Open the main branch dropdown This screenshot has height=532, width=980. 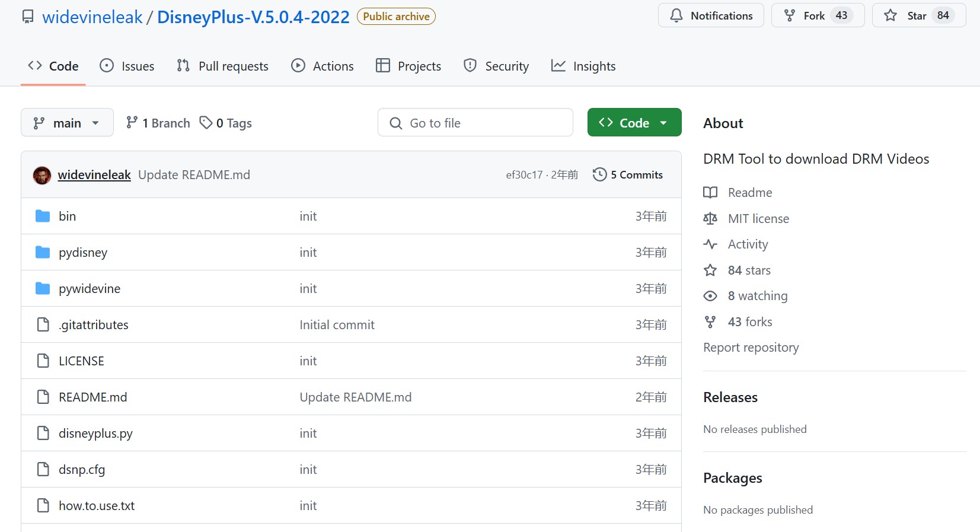tap(67, 123)
